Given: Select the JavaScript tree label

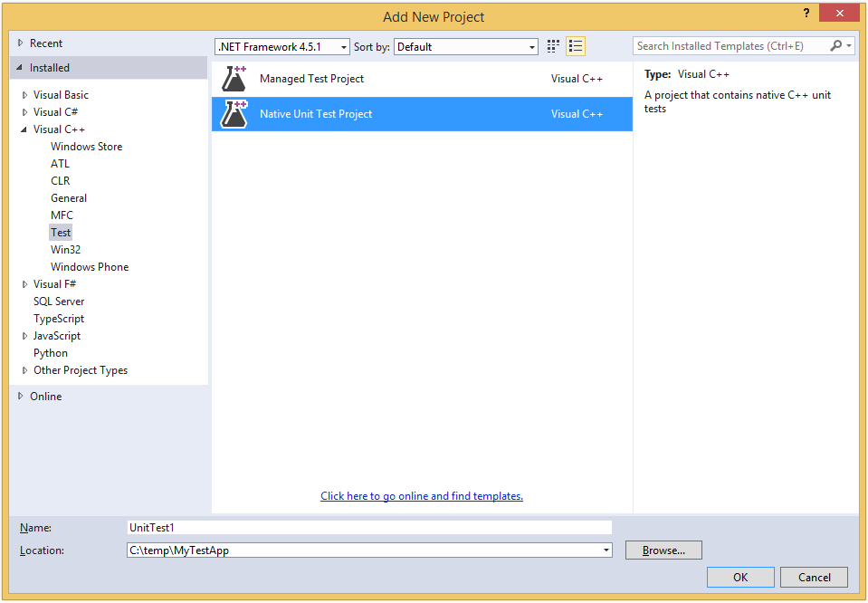Looking at the screenshot, I should pos(57,336).
